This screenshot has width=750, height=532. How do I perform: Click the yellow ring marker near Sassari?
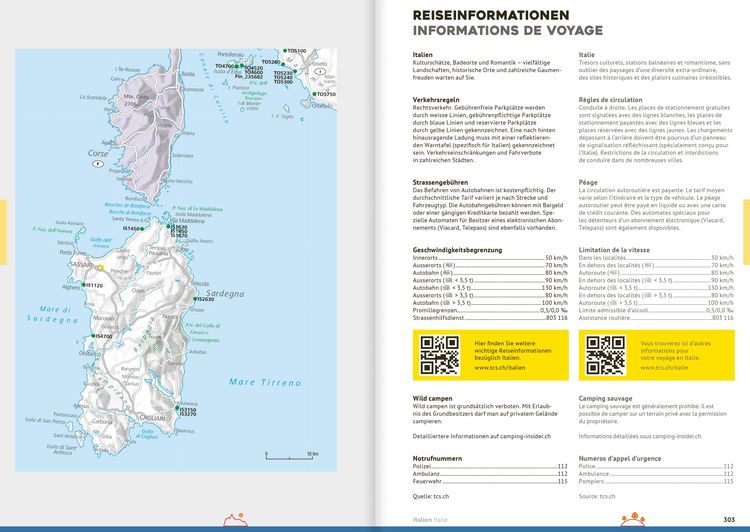click(x=100, y=267)
